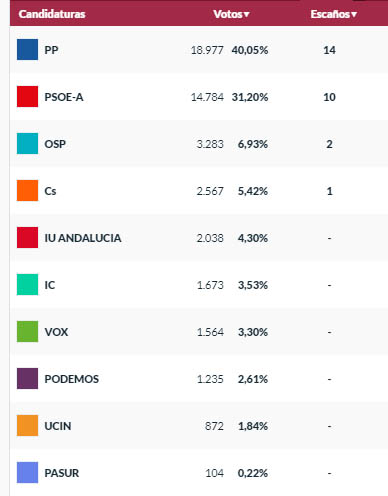Select the IU ANDALUCIA party label
Image resolution: width=388 pixels, height=496 pixels.
(x=83, y=238)
